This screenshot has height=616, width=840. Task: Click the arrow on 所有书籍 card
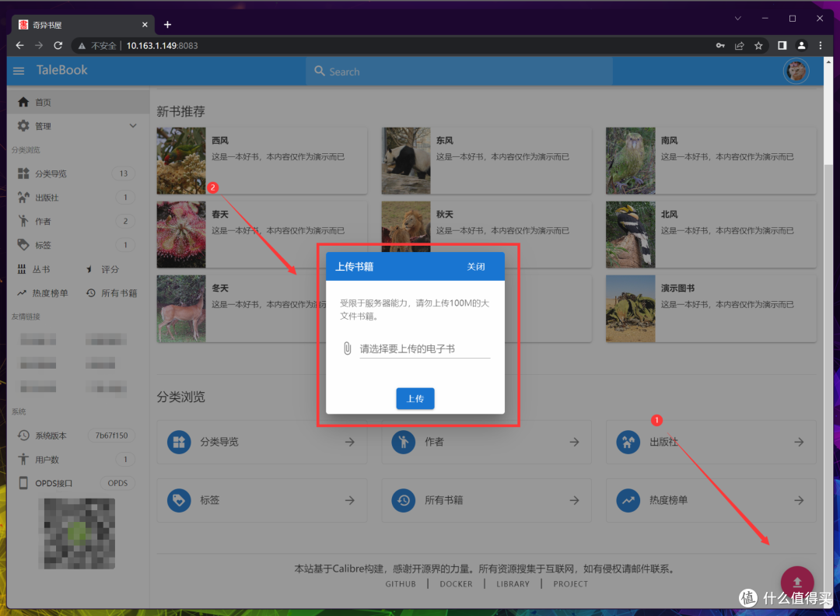tap(574, 500)
